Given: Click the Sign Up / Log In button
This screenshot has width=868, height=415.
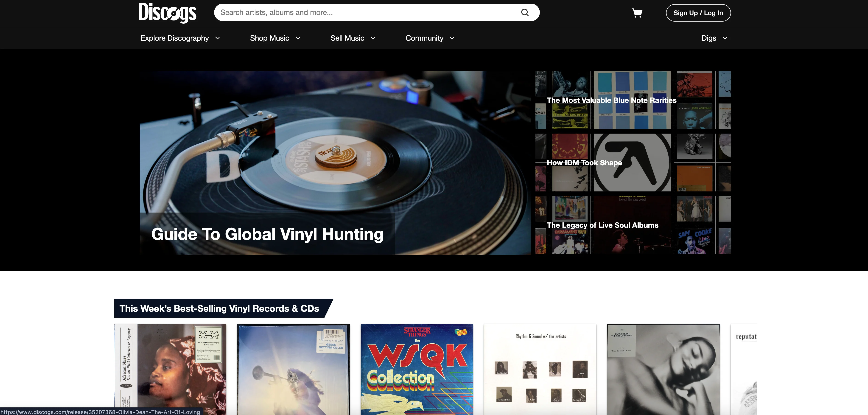Looking at the screenshot, I should click(x=698, y=13).
